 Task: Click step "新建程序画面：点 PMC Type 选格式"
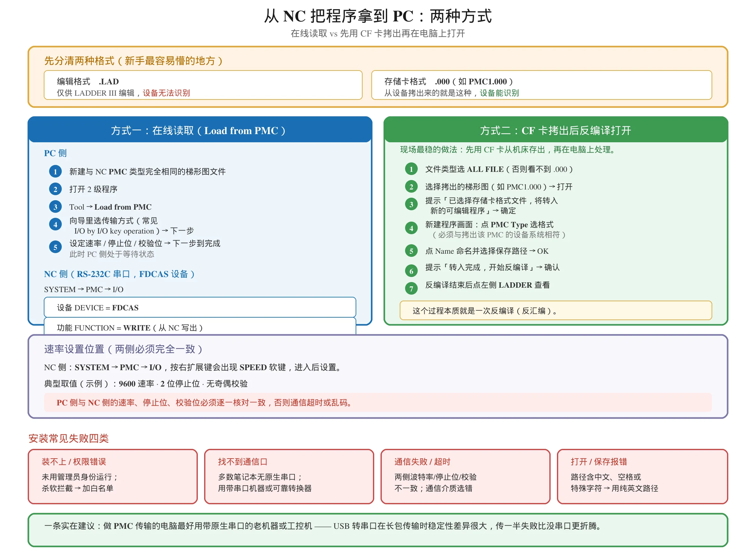[489, 225]
